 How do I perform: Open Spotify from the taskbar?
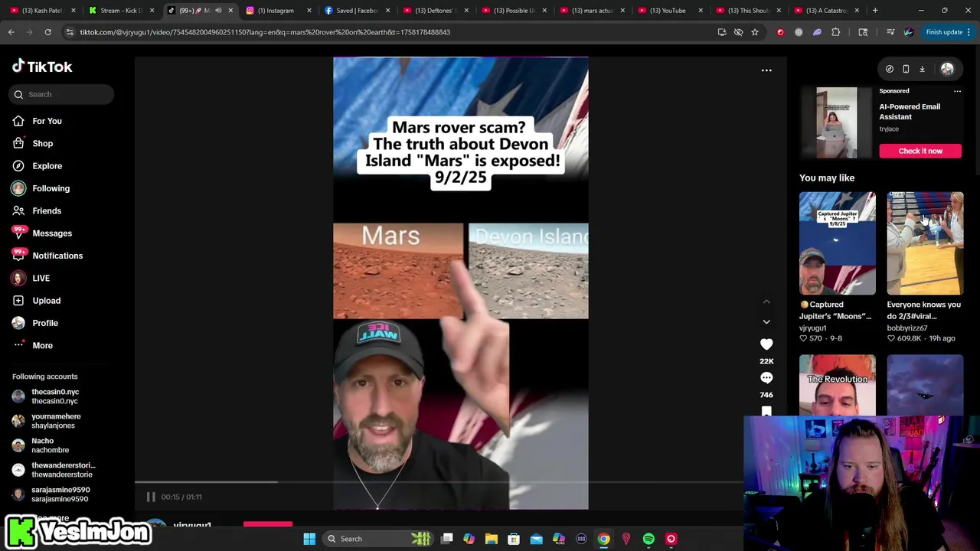[x=648, y=539]
